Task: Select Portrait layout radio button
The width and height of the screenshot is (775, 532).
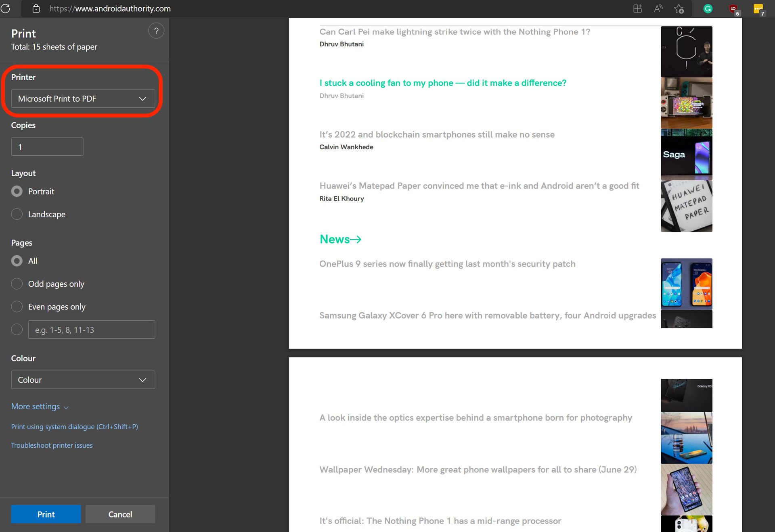Action: pyautogui.click(x=17, y=191)
